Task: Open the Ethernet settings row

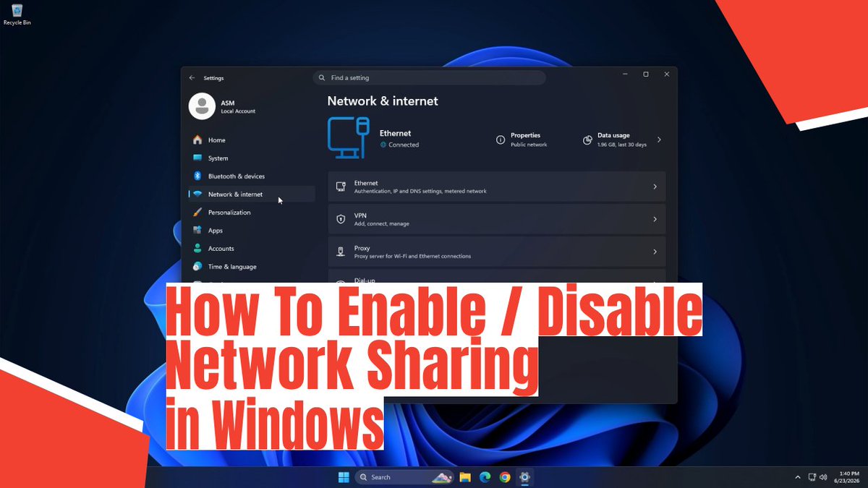Action: [x=496, y=187]
